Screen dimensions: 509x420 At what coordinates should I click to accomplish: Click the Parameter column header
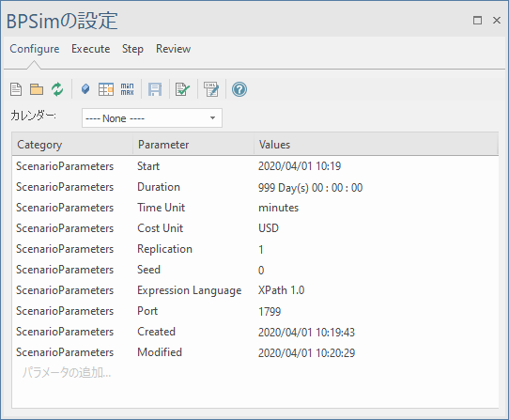(193, 144)
